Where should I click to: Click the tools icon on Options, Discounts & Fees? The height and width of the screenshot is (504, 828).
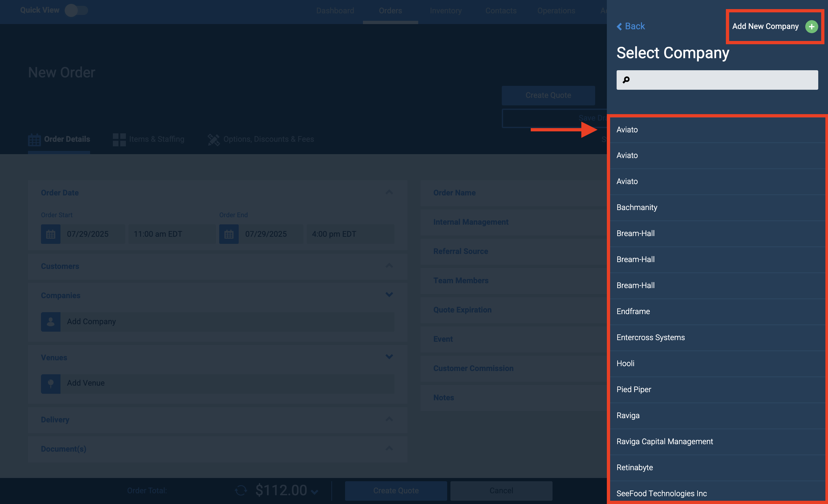point(214,139)
